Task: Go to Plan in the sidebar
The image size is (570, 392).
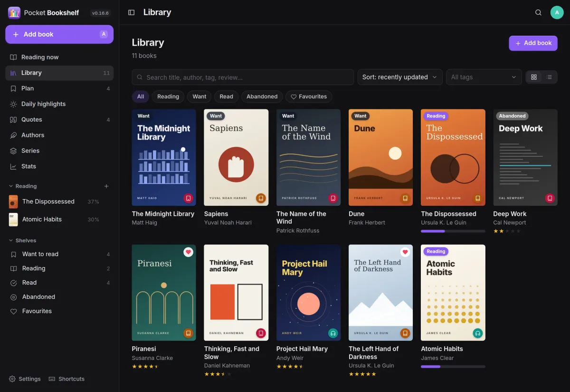Action: 59,88
